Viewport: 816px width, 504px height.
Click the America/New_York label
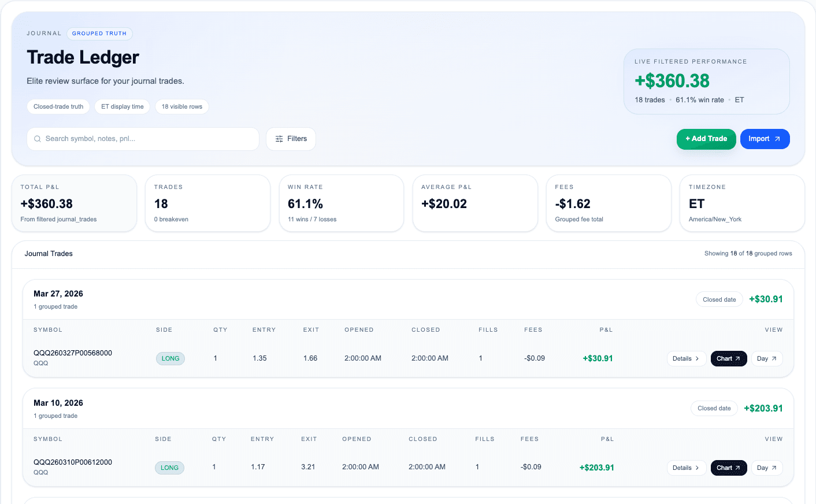point(715,220)
